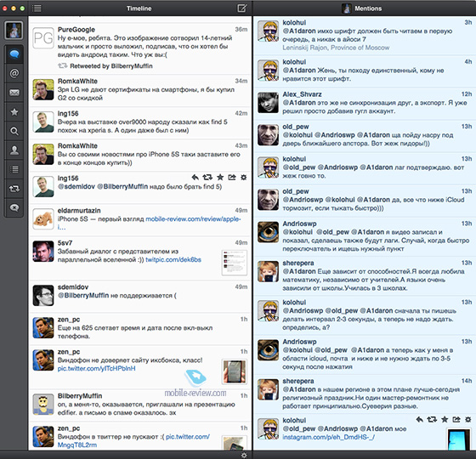Viewport: 476px width, 459px height.
Task: Click sherepera avatar on математику mention
Action: pos(268,271)
